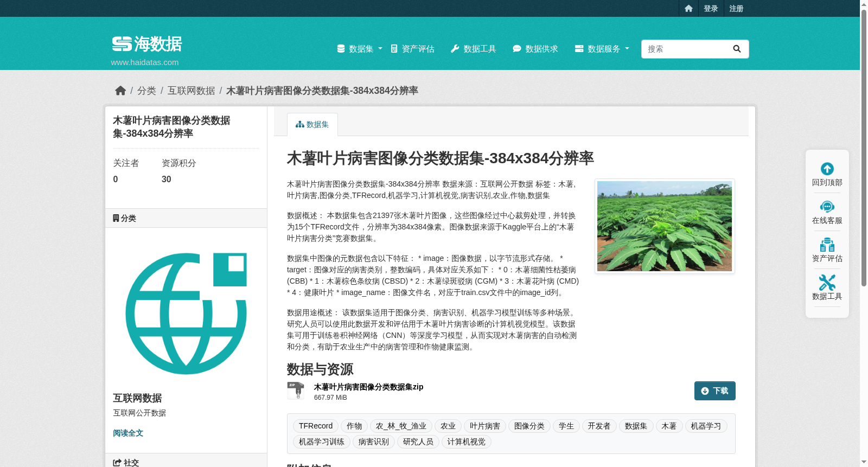Click the 下载 download button
The height and width of the screenshot is (467, 868).
715,391
